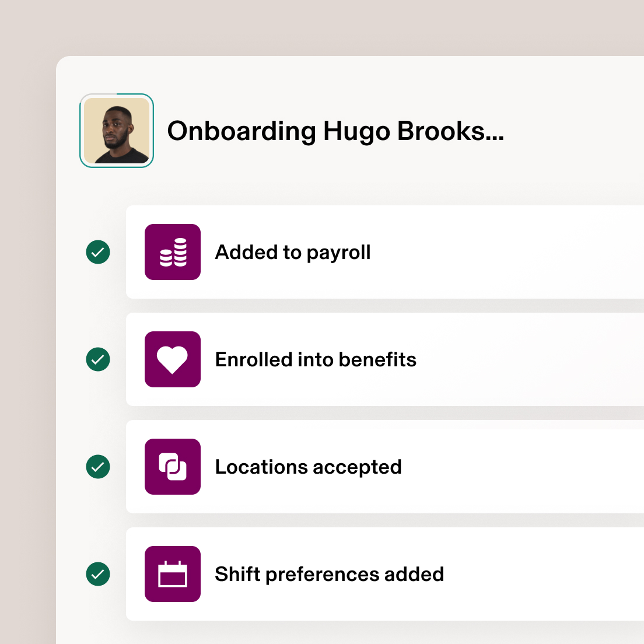This screenshot has height=644, width=644.
Task: Uncheck the "Locations accepted" status circle
Action: (x=97, y=467)
